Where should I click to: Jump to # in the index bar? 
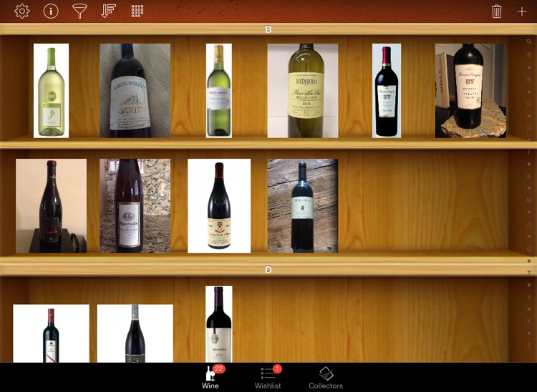pos(529,55)
